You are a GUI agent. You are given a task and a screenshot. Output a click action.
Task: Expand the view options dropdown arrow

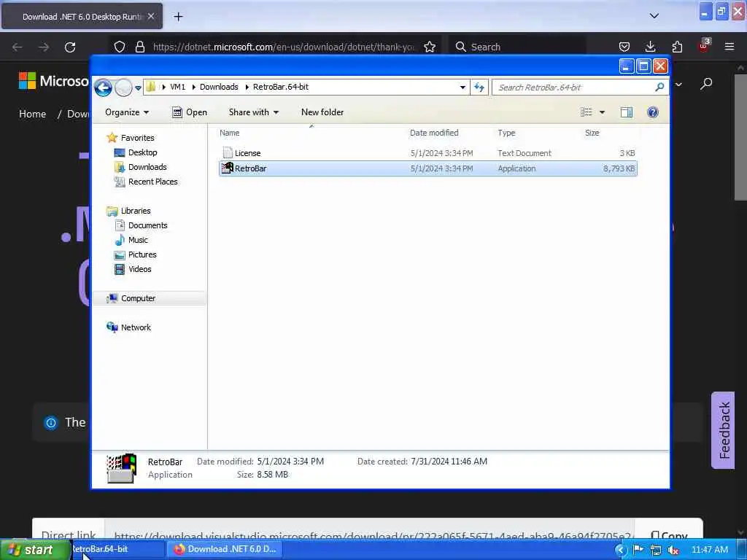tap(602, 112)
